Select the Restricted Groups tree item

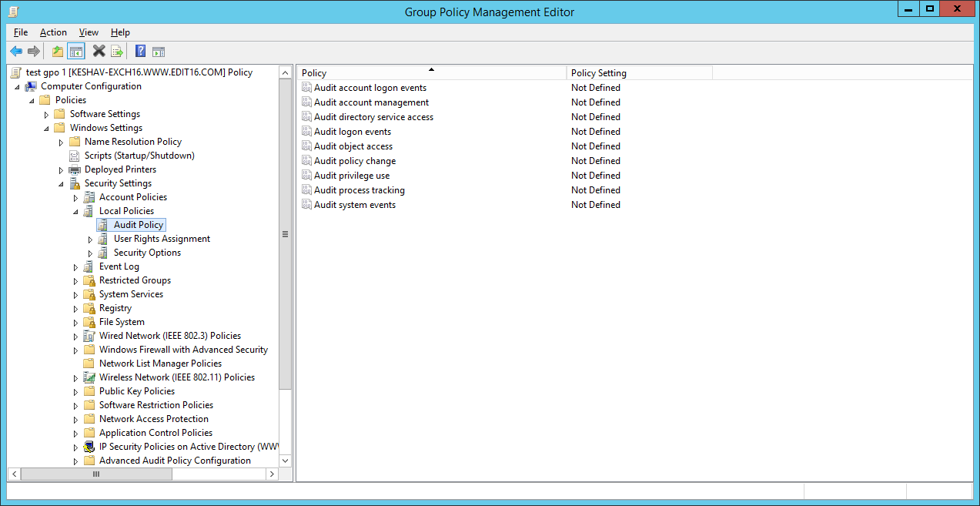click(x=135, y=280)
